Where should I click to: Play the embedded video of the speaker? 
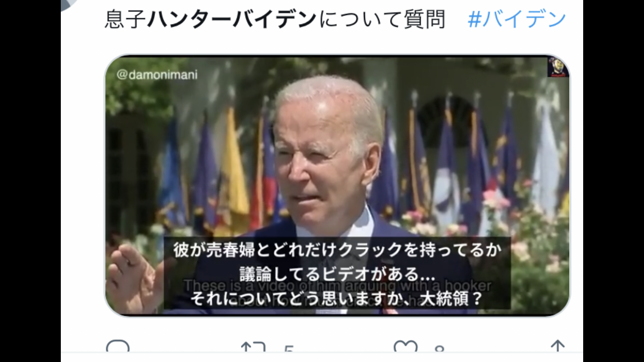tap(337, 185)
